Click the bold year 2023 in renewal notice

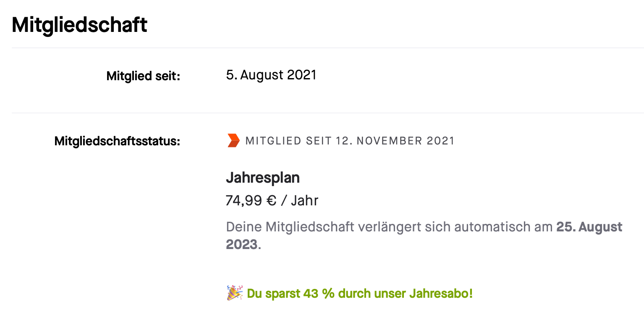point(241,244)
